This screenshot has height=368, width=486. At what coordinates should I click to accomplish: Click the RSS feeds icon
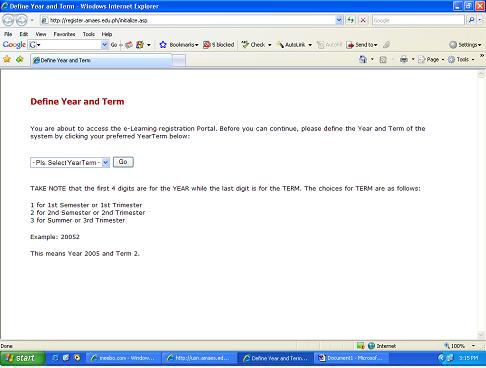[x=383, y=60]
